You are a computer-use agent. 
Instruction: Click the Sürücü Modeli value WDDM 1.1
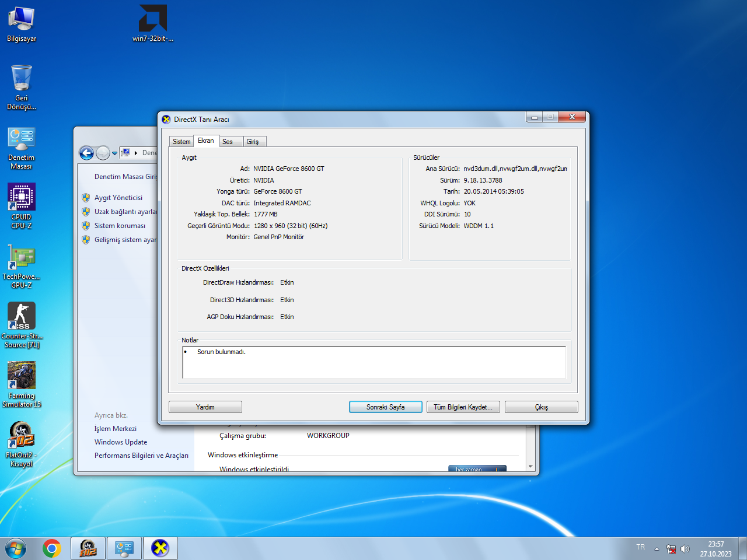coord(479,226)
